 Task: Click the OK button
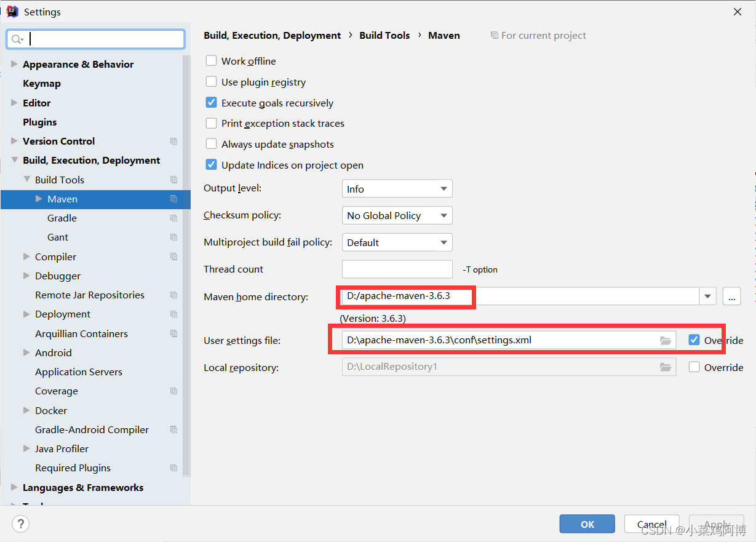587,524
